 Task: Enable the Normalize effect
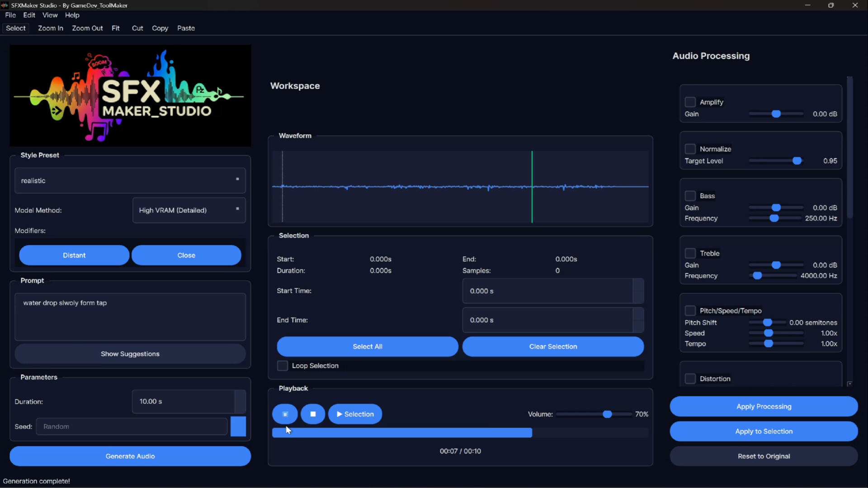[x=690, y=149]
